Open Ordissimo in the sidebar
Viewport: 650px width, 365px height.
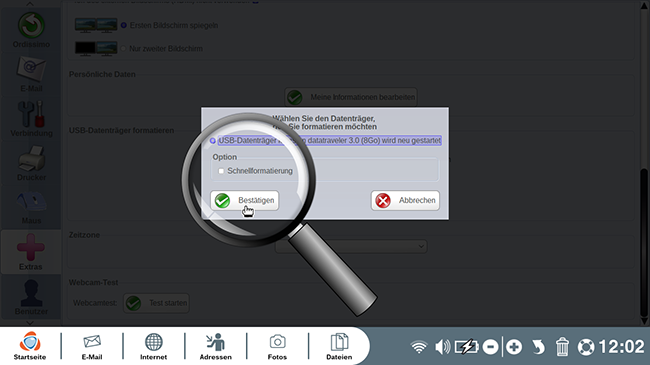(31, 30)
